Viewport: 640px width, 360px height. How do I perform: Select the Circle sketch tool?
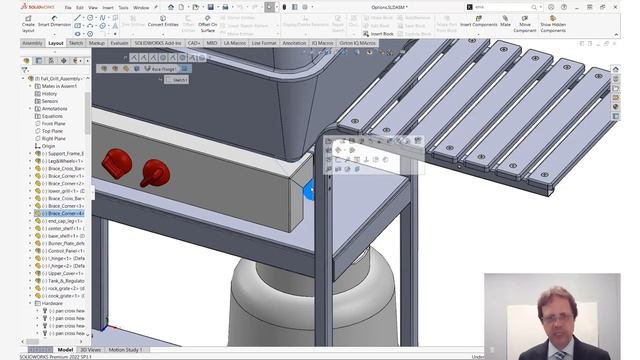pyautogui.click(x=90, y=18)
